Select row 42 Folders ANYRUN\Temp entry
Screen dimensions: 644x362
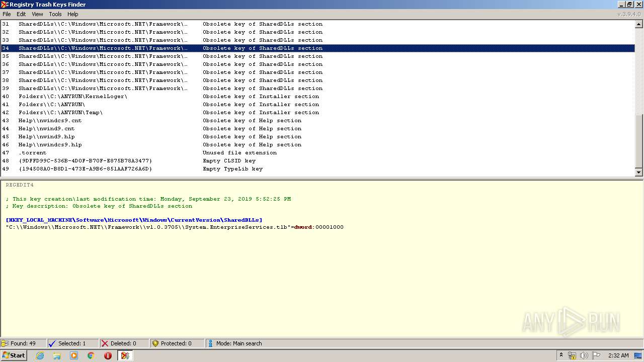317,113
